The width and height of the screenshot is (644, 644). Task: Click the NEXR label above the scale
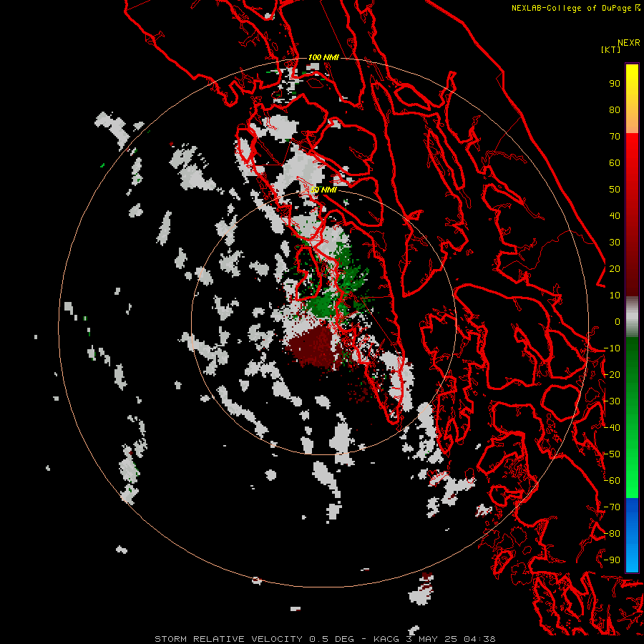tap(629, 43)
